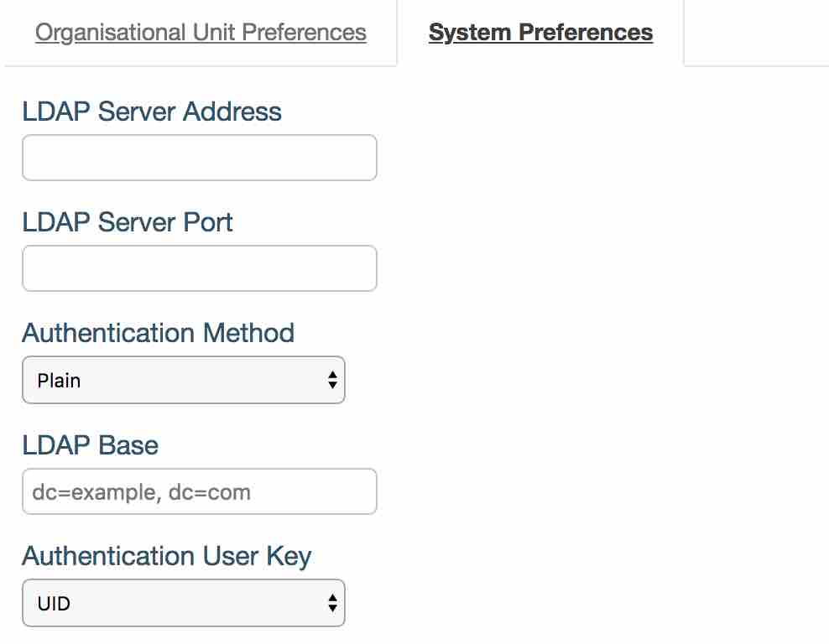Select the System Preferences tab

click(x=540, y=34)
